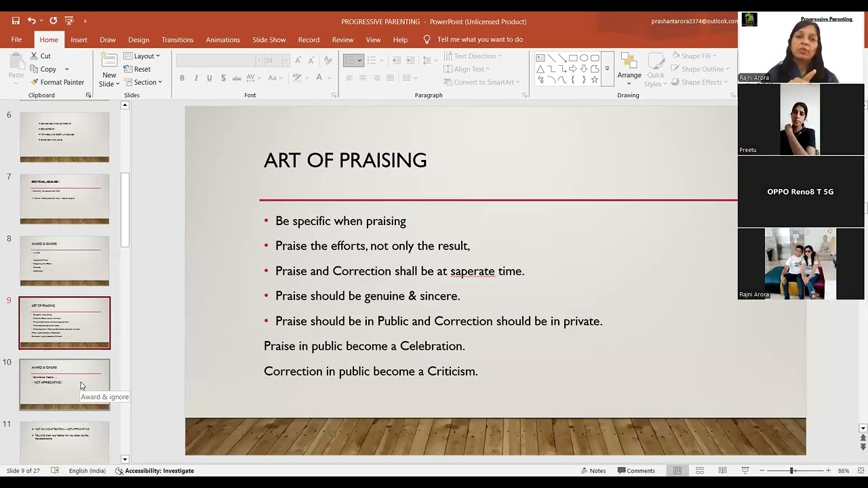Click the New Slide icon
The height and width of the screenshot is (488, 868).
pos(109,60)
